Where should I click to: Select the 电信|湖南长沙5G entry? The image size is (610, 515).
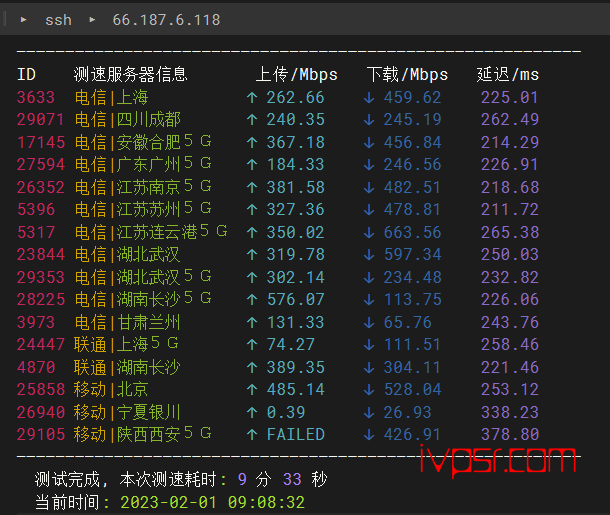143,299
